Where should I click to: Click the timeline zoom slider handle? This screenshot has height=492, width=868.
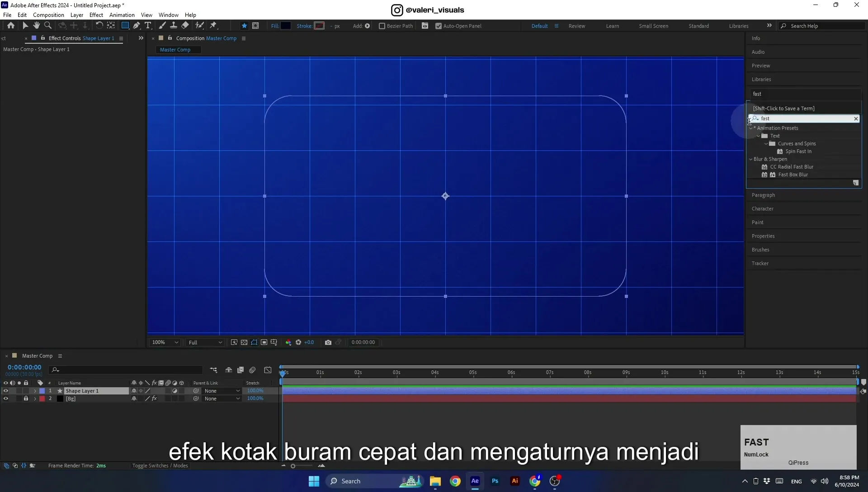click(x=293, y=466)
